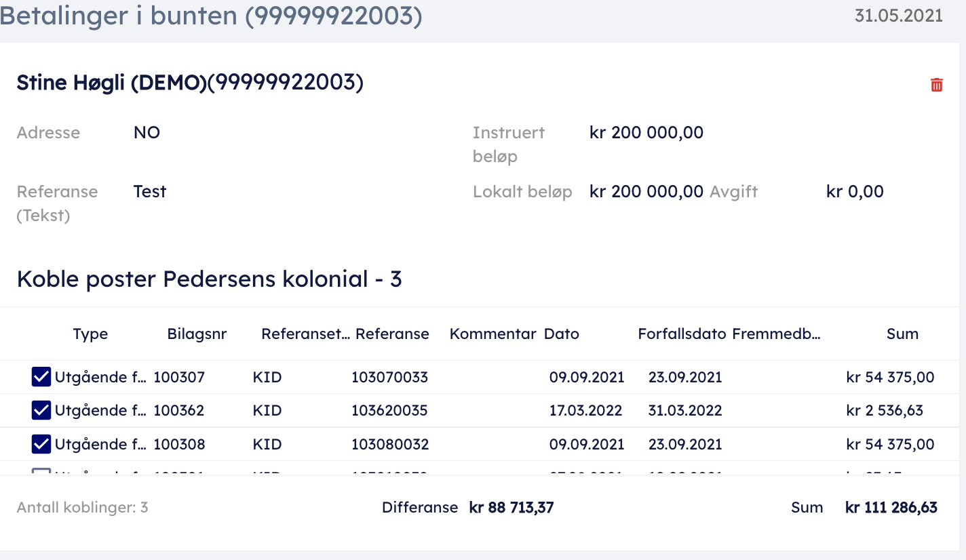Viewport: 966px width, 560px height.
Task: Sort by the Type column header
Action: point(90,334)
